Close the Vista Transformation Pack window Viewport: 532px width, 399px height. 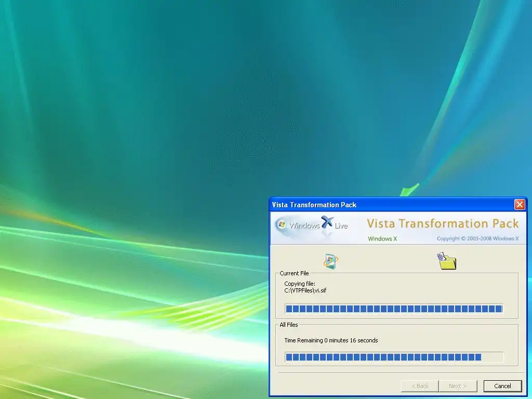tap(520, 204)
